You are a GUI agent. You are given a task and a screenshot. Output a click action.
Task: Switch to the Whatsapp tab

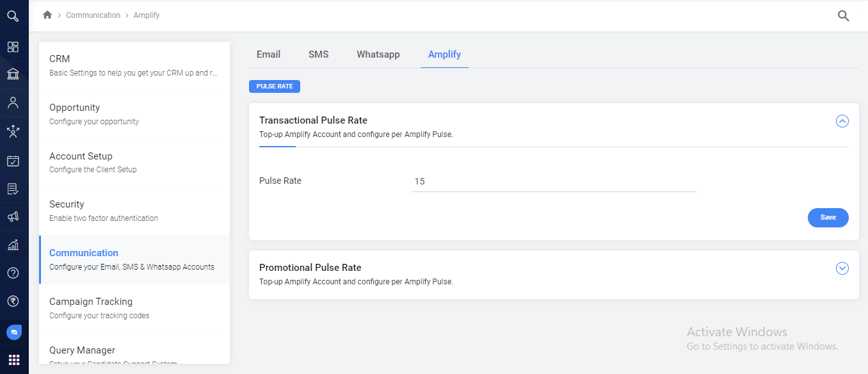[378, 54]
